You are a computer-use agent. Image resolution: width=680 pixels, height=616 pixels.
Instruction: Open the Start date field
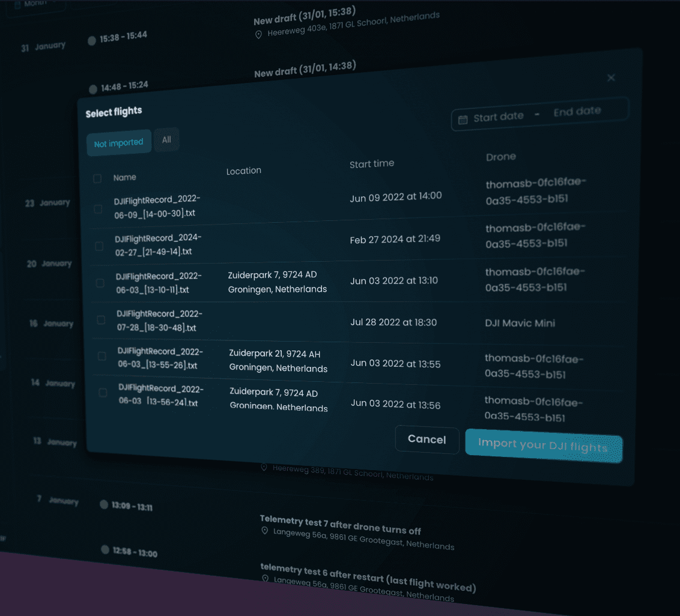[x=499, y=117]
